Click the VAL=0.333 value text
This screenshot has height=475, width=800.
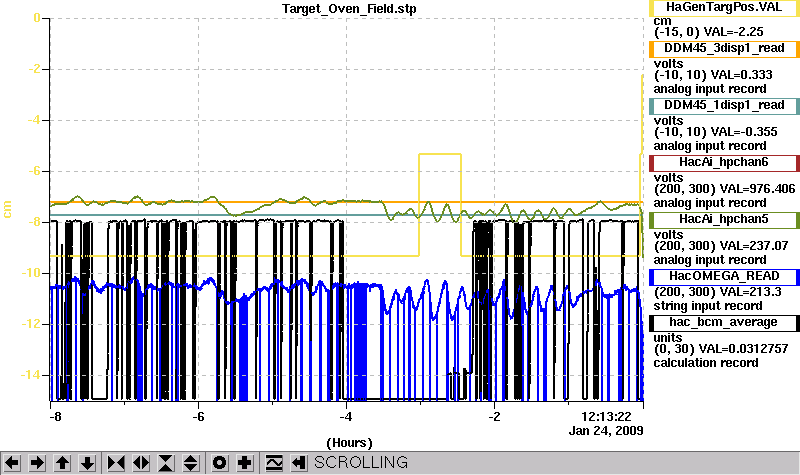click(x=741, y=75)
